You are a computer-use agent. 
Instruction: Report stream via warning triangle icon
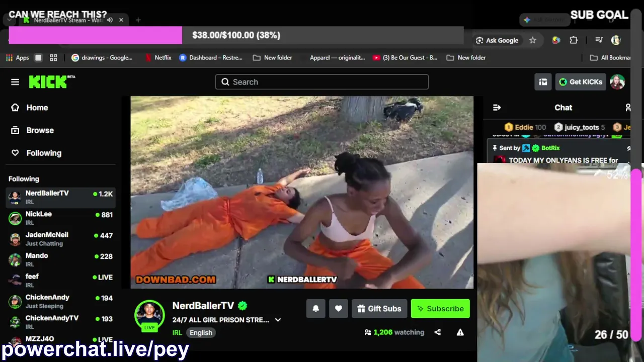click(x=460, y=332)
